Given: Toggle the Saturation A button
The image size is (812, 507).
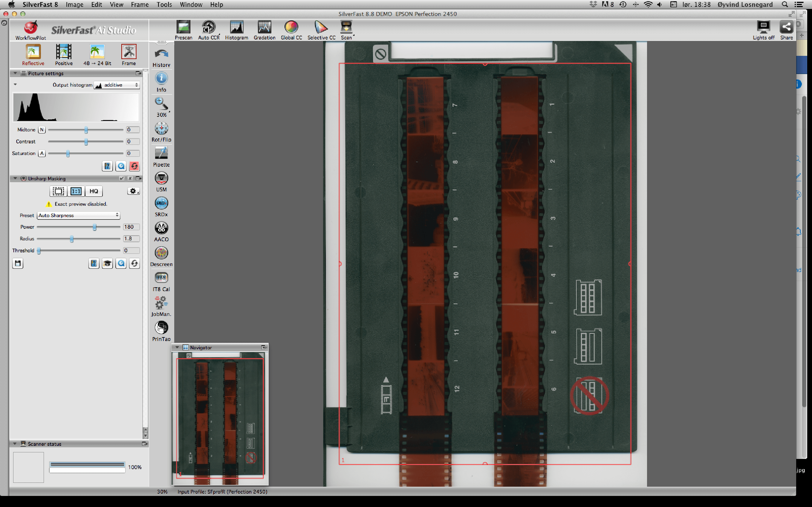Looking at the screenshot, I should click(42, 153).
